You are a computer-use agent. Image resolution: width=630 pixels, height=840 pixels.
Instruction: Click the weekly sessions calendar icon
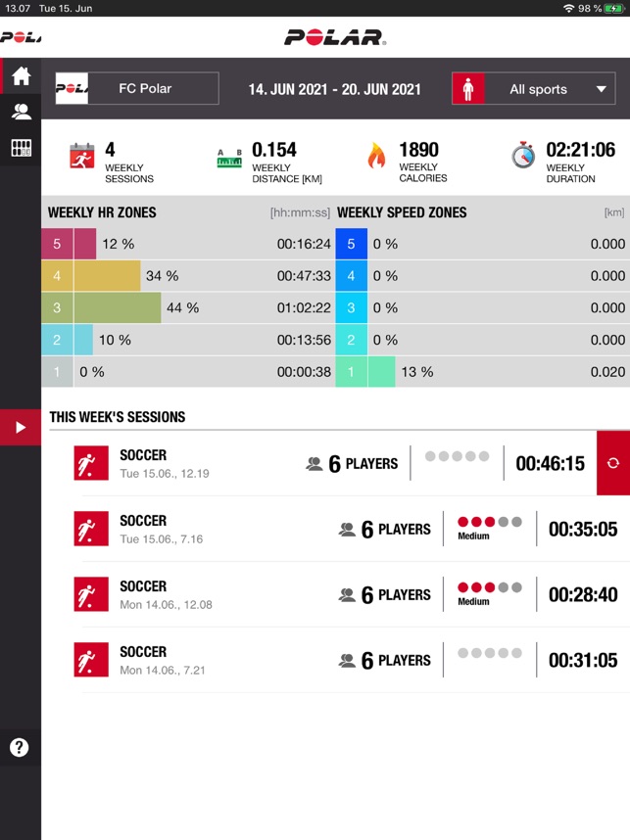point(82,157)
